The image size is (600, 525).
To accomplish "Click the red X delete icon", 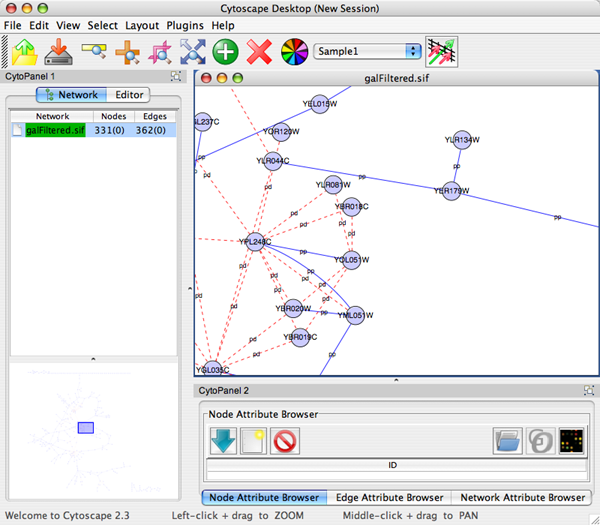I will 259,50.
